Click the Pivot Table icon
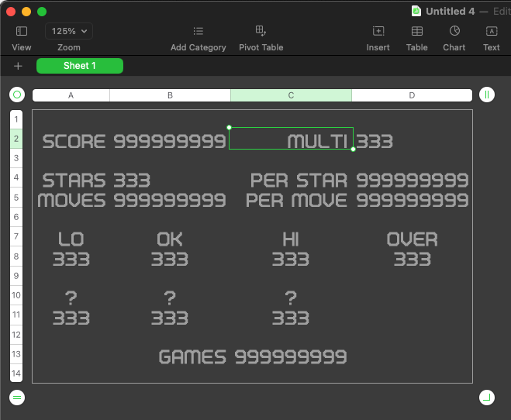 (261, 31)
